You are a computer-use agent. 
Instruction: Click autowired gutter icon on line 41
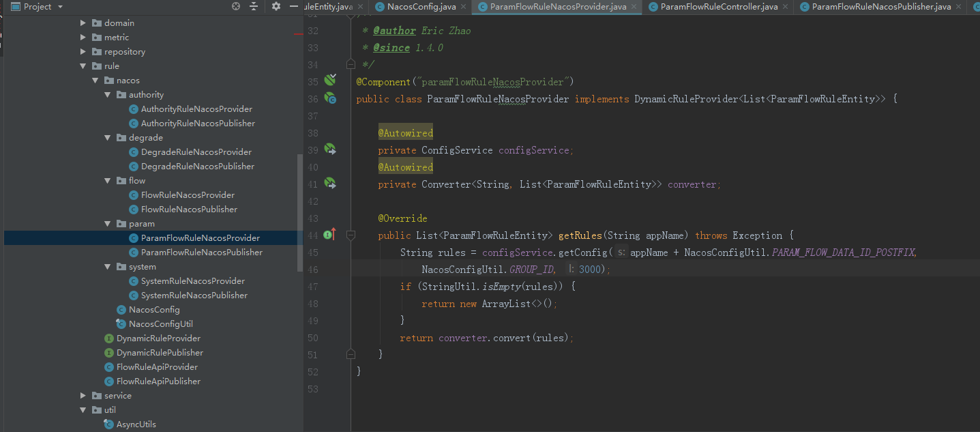(x=330, y=183)
